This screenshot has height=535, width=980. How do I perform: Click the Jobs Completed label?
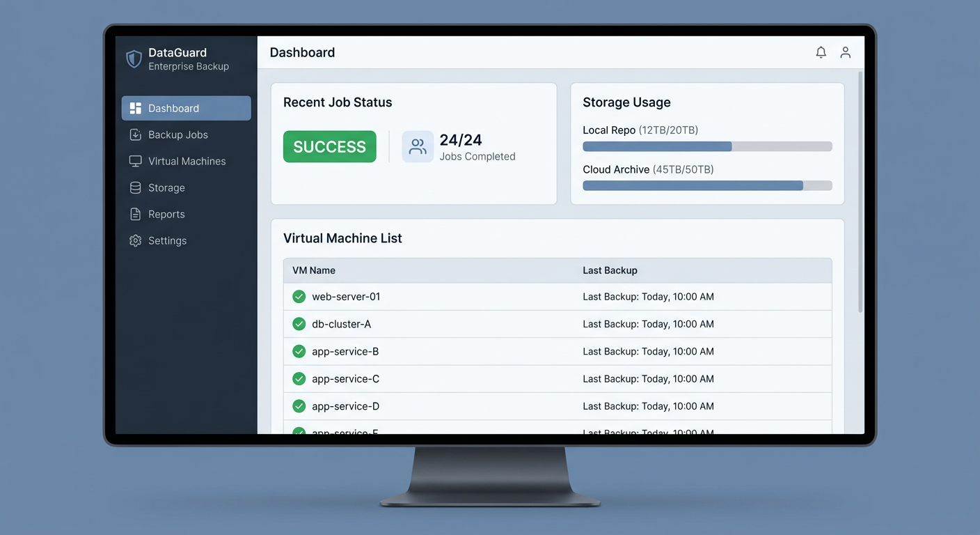pos(477,157)
